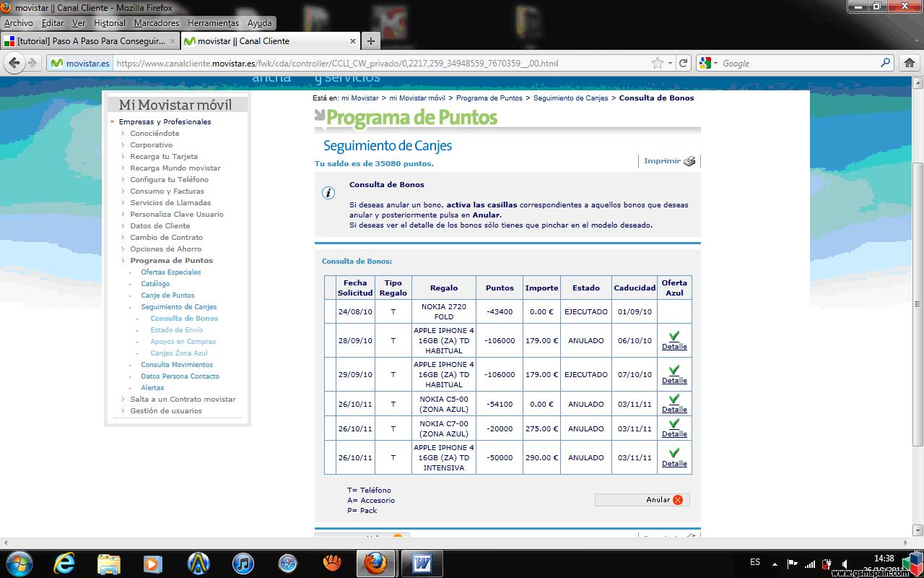Collapse the Empresas y Profesionales section
924x578 pixels.
(113, 121)
